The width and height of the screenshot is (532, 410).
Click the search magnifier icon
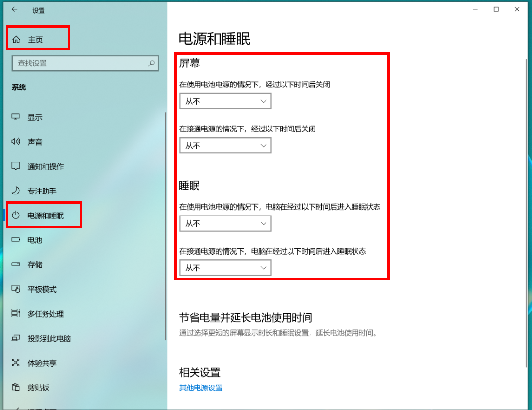(151, 63)
